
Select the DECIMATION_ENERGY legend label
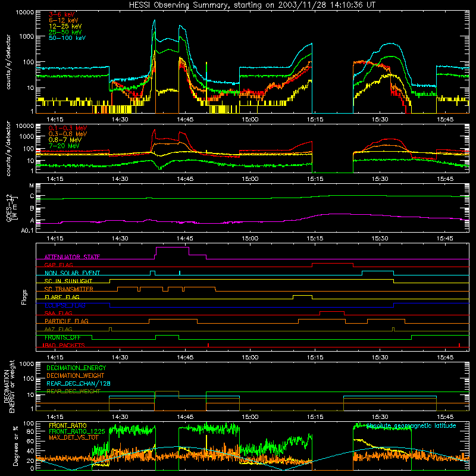tap(76, 368)
